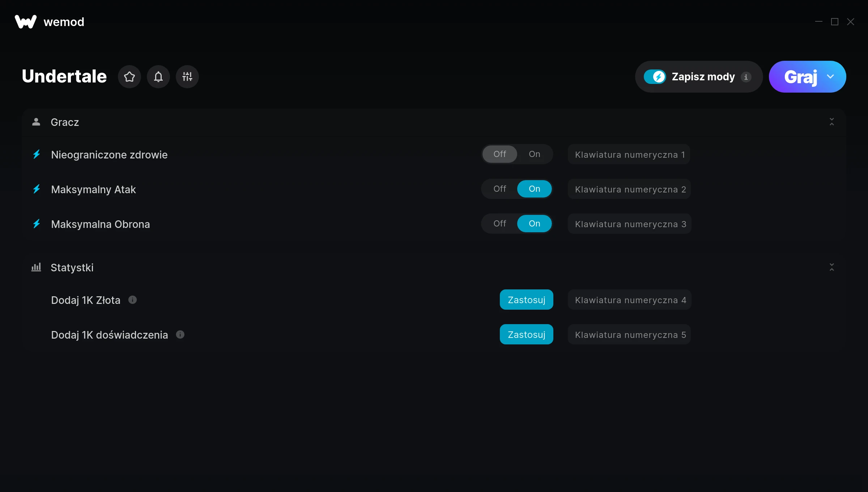The height and width of the screenshot is (492, 868).
Task: Show info for Dodaj 1K Złota
Action: tap(133, 300)
